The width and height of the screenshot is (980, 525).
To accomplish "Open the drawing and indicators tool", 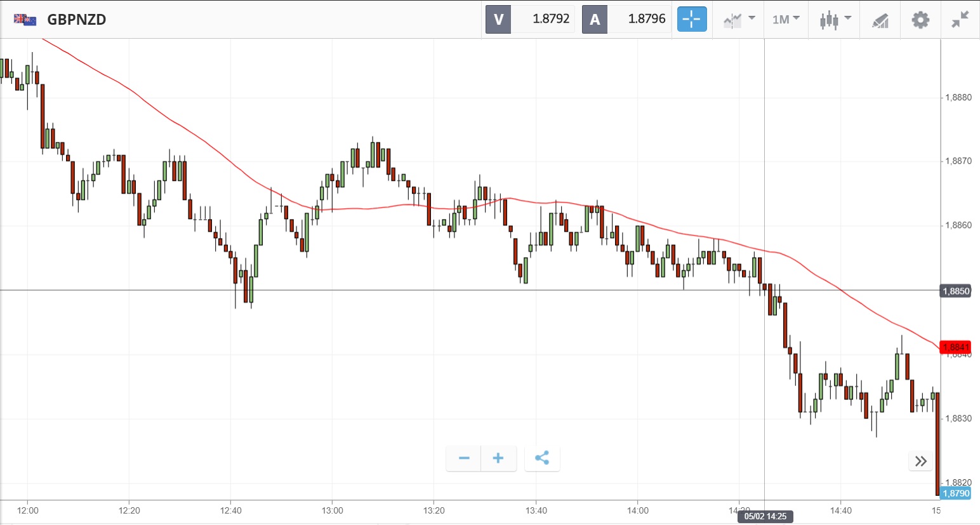I will (x=880, y=20).
